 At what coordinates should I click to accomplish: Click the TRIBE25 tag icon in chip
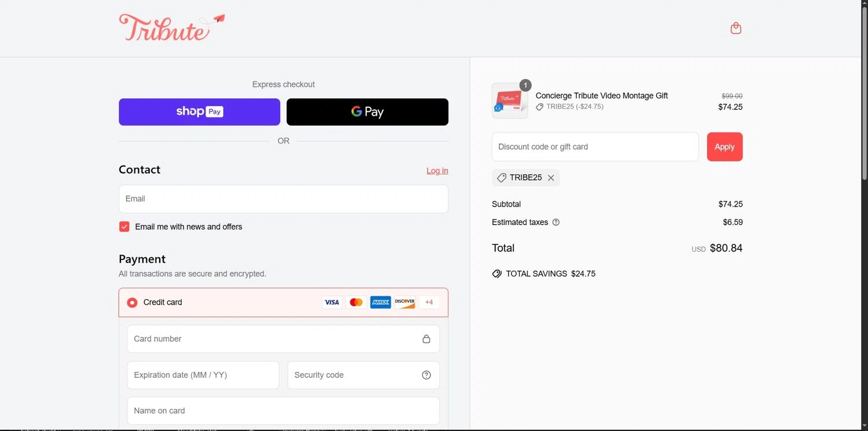pos(502,178)
